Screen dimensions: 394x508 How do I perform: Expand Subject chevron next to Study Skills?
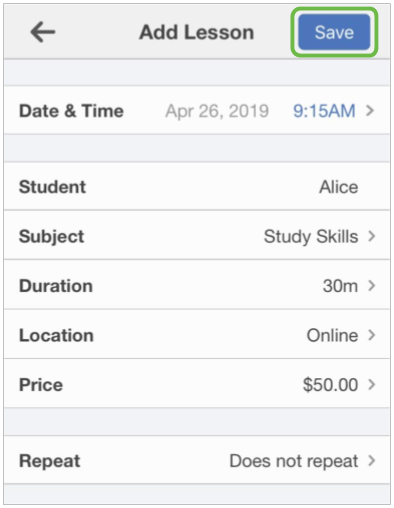point(372,236)
